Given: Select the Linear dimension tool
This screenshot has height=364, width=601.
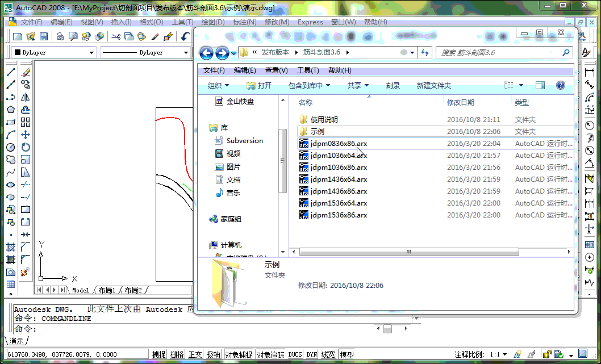Looking at the screenshot, I should [x=590, y=72].
